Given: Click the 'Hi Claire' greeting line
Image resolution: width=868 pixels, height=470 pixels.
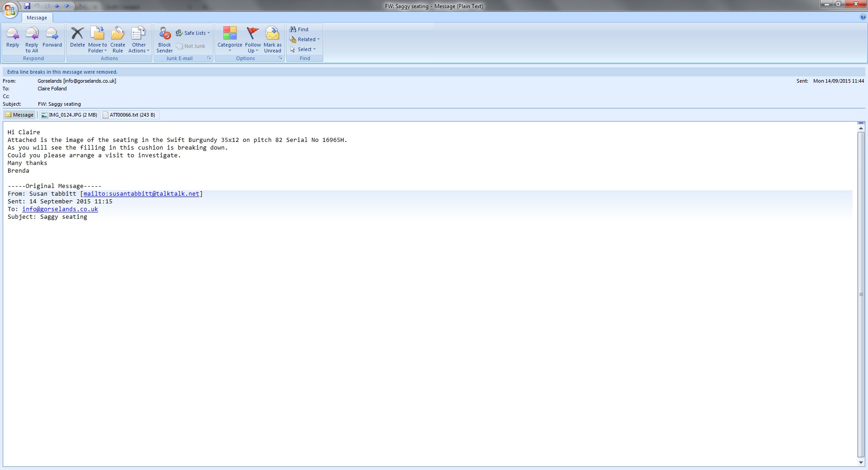Looking at the screenshot, I should [x=24, y=132].
